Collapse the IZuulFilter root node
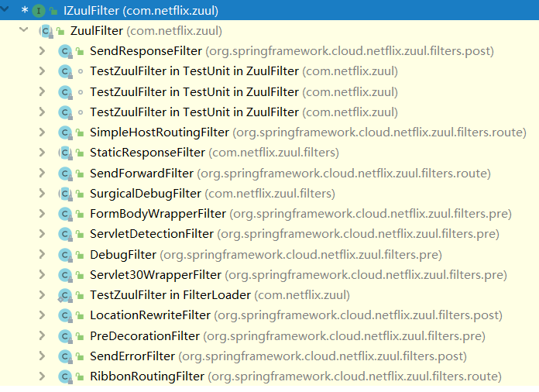 click(5, 9)
